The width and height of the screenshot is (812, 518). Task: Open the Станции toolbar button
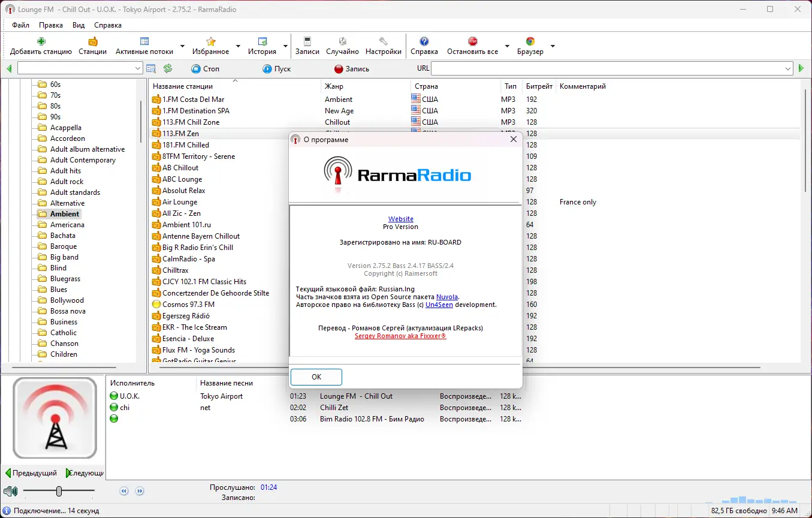(x=92, y=46)
